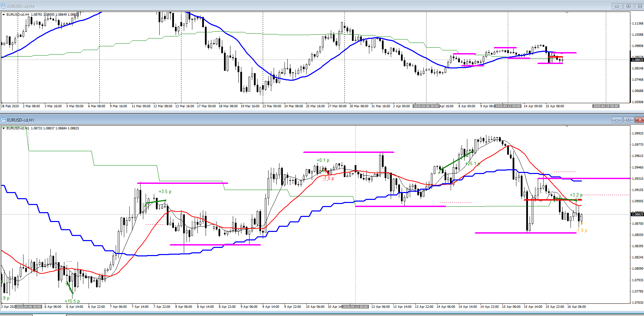Viewport: 644px width, 316px height.
Task: Click the 2020.04.06 00:00 date marker in H1 chart
Action: (29, 307)
